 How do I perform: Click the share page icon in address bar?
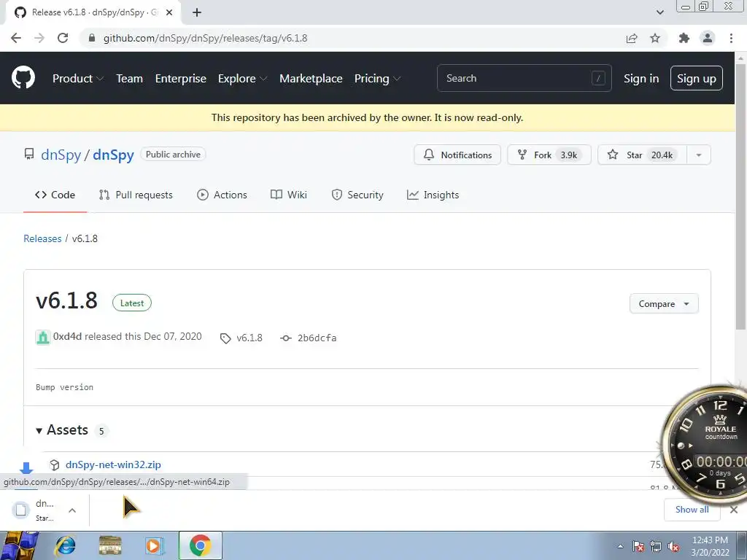632,38
